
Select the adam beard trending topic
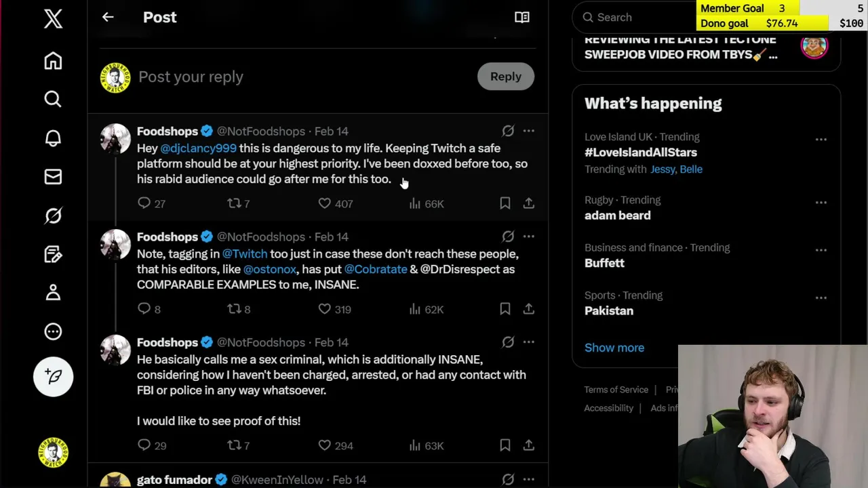point(617,216)
